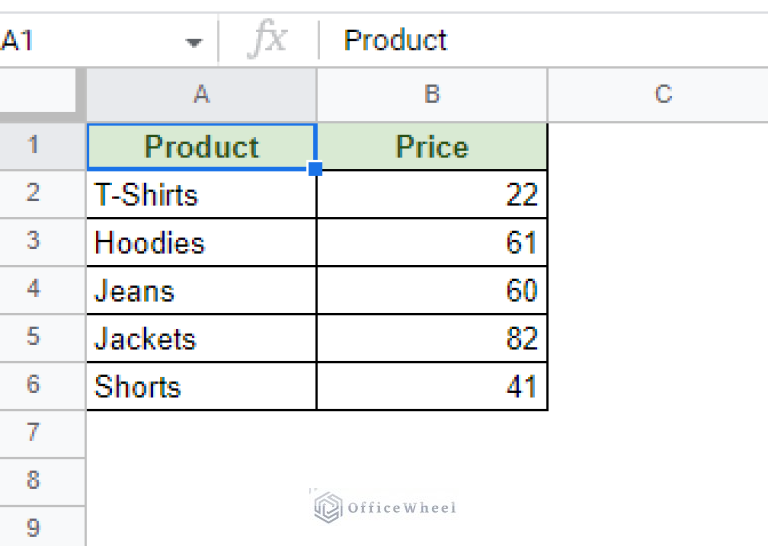Select column C header
The width and height of the screenshot is (768, 546).
tap(662, 95)
